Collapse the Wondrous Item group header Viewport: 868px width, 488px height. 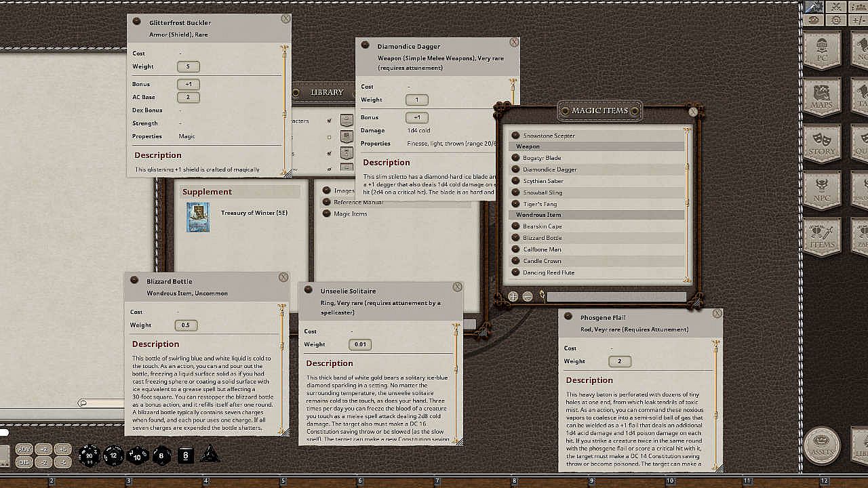click(x=596, y=215)
